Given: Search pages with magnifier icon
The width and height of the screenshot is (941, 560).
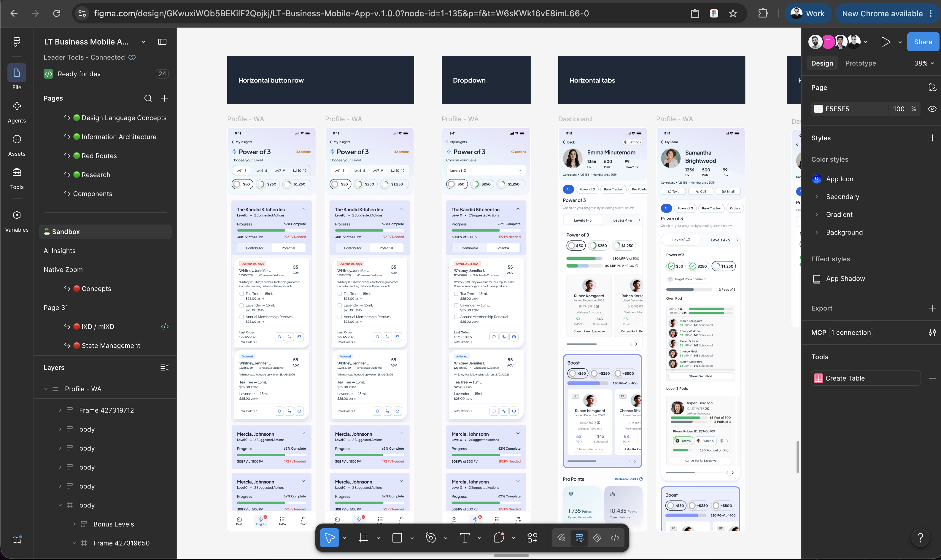Looking at the screenshot, I should pyautogui.click(x=148, y=98).
